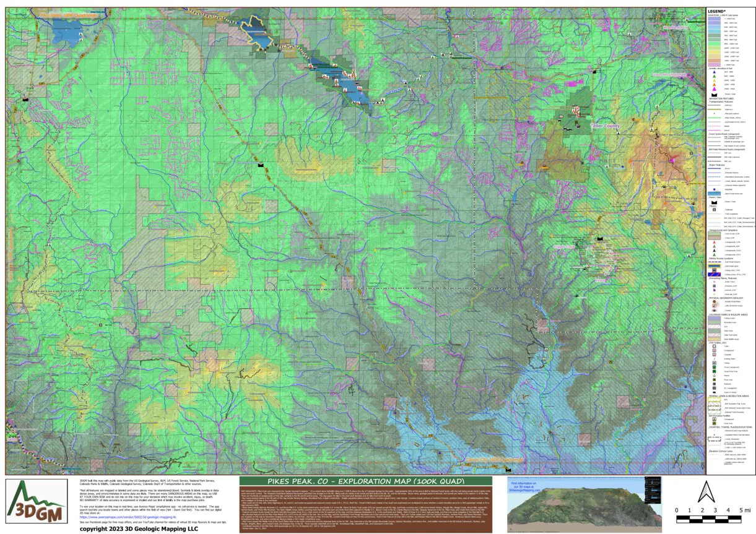
Task: Click the black building symbol at Cripple Creek
Action: point(599,238)
